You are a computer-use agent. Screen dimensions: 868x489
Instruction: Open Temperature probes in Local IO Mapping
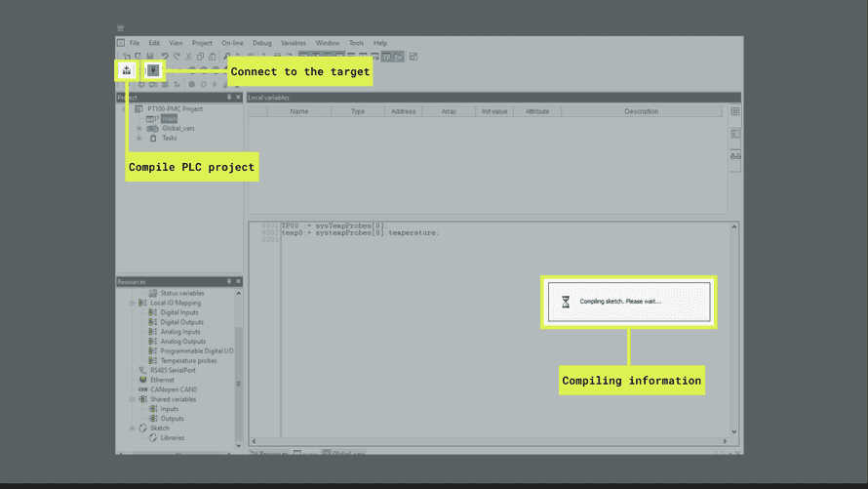pyautogui.click(x=188, y=360)
